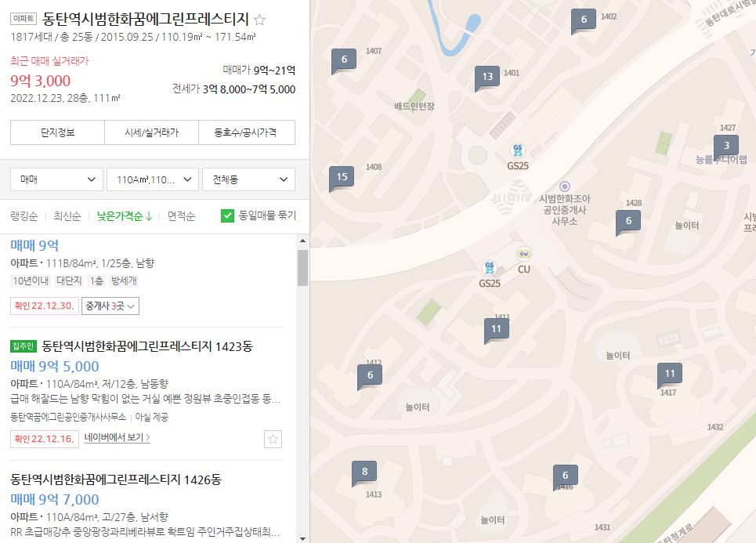Select map marker showing 13 listings
The image size is (756, 543).
coord(487,77)
